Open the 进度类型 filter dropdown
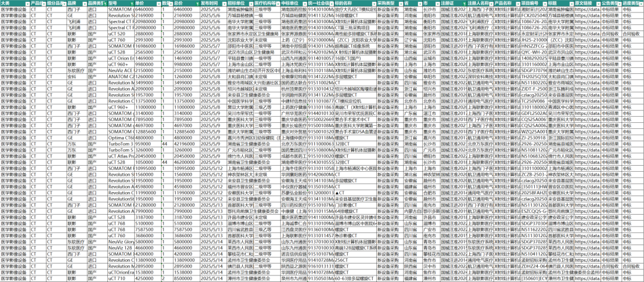Viewport: 644px width, 282px height. (640, 3)
